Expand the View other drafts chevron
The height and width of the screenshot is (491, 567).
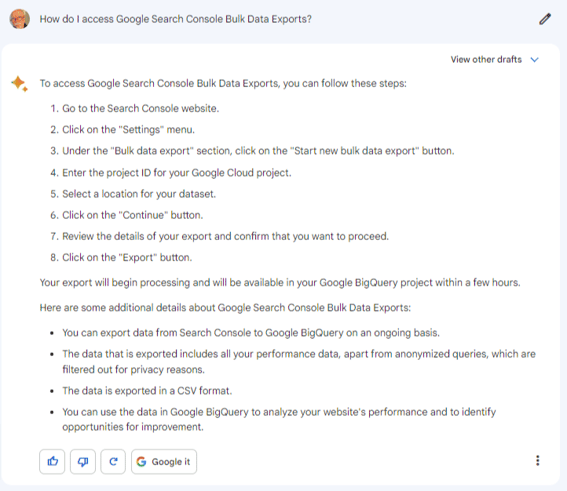pos(534,60)
